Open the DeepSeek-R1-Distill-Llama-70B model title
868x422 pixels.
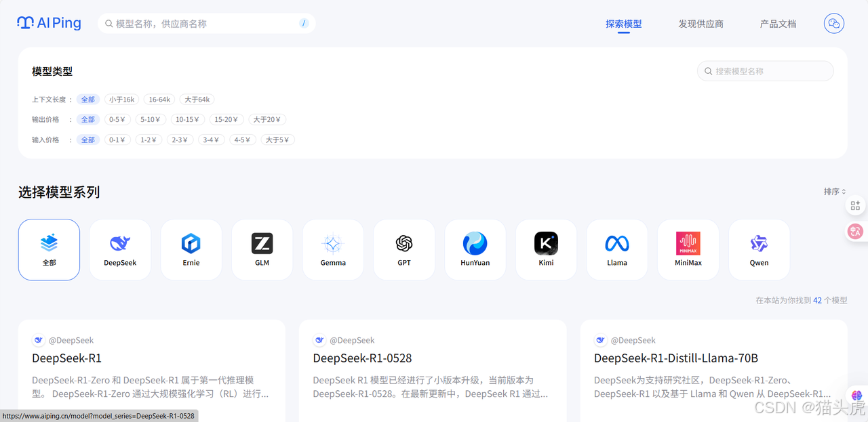point(676,358)
